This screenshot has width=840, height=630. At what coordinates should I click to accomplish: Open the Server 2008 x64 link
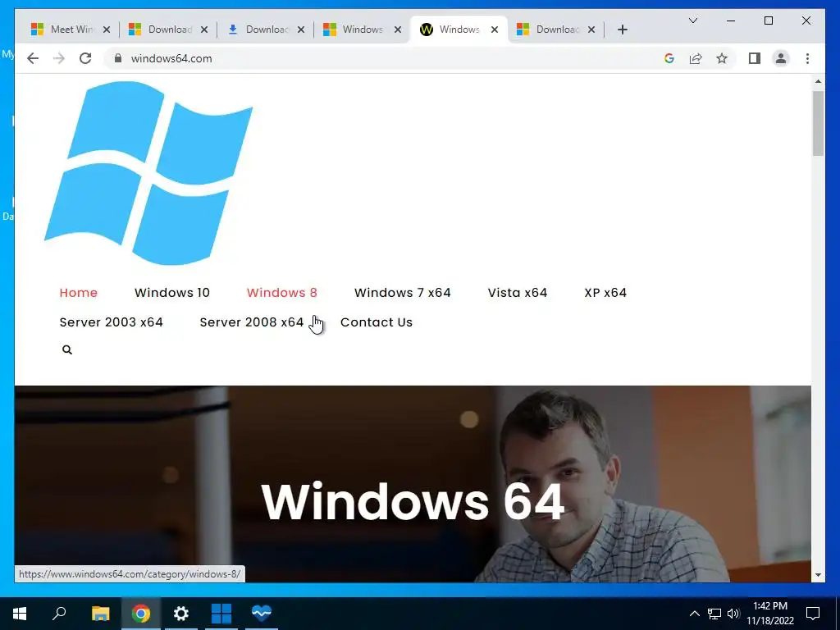pyautogui.click(x=251, y=322)
